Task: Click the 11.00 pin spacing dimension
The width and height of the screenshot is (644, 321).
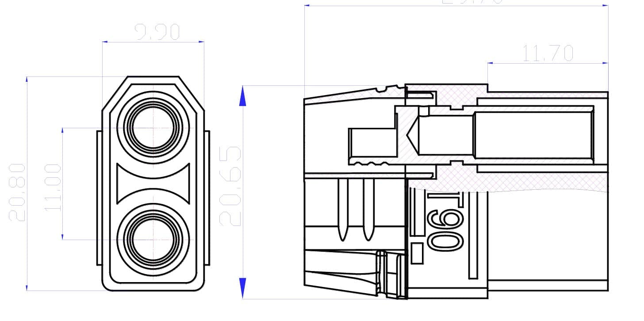Action: 53,187
